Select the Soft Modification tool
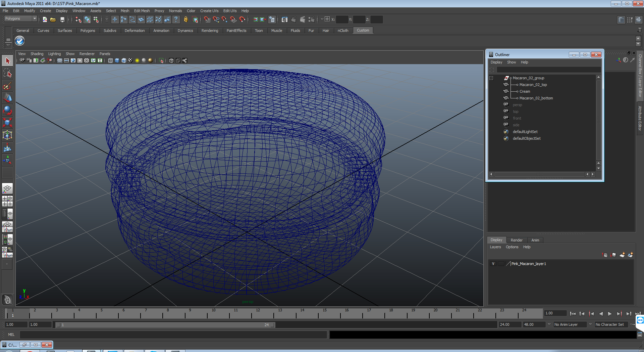The image size is (644, 352). pos(7,148)
